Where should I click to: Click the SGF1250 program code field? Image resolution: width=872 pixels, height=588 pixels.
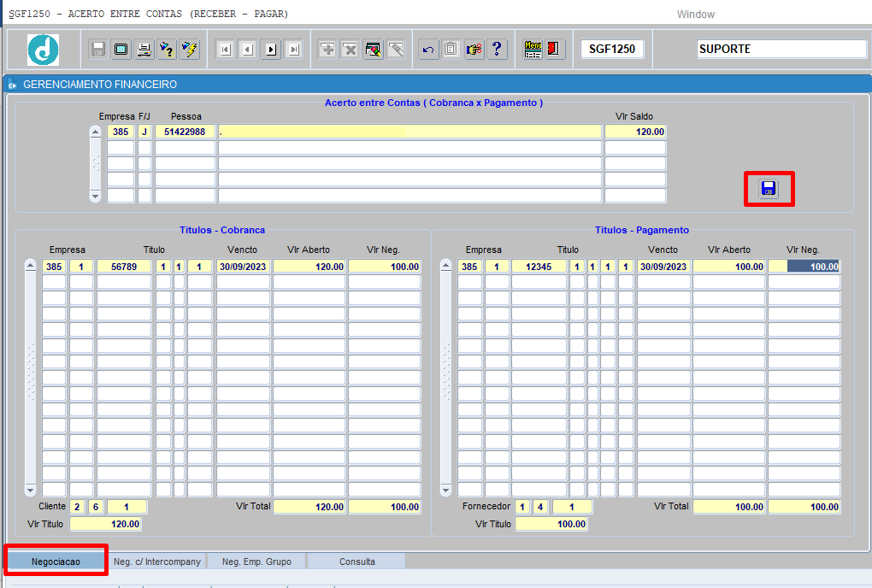(x=612, y=49)
